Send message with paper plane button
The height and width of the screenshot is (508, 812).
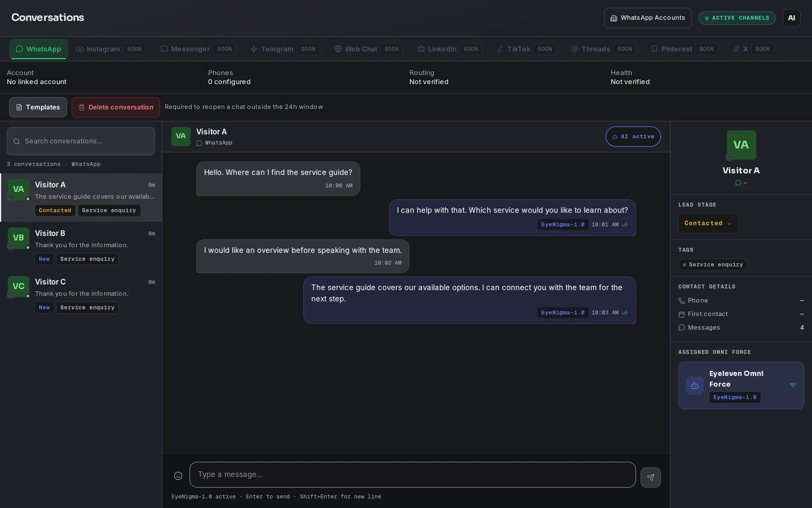click(x=650, y=478)
